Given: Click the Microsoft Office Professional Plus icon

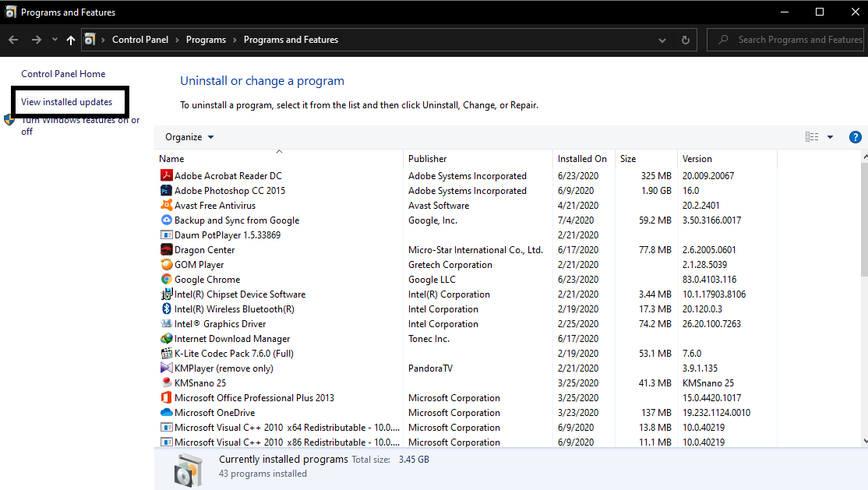Looking at the screenshot, I should tap(166, 397).
